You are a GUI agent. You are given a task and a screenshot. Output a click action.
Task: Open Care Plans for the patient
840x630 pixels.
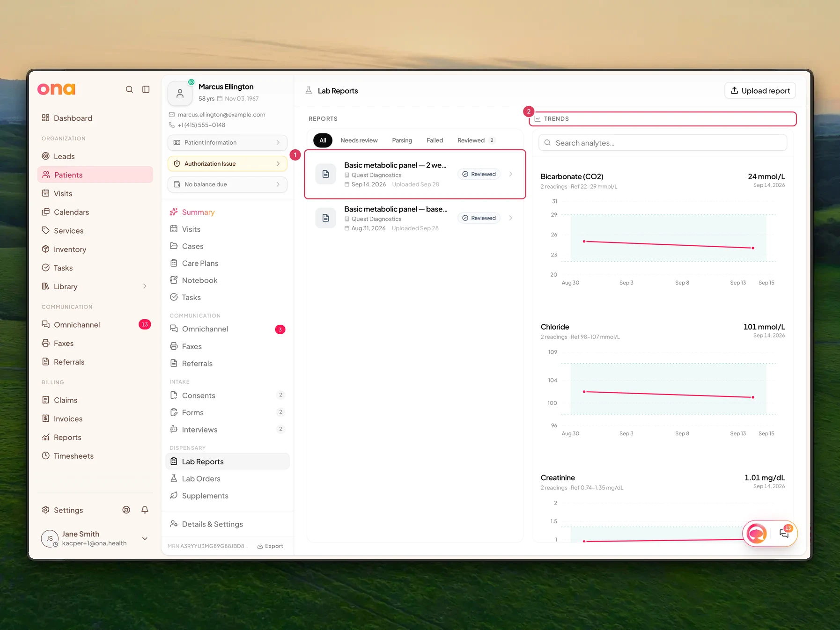coord(228,264)
